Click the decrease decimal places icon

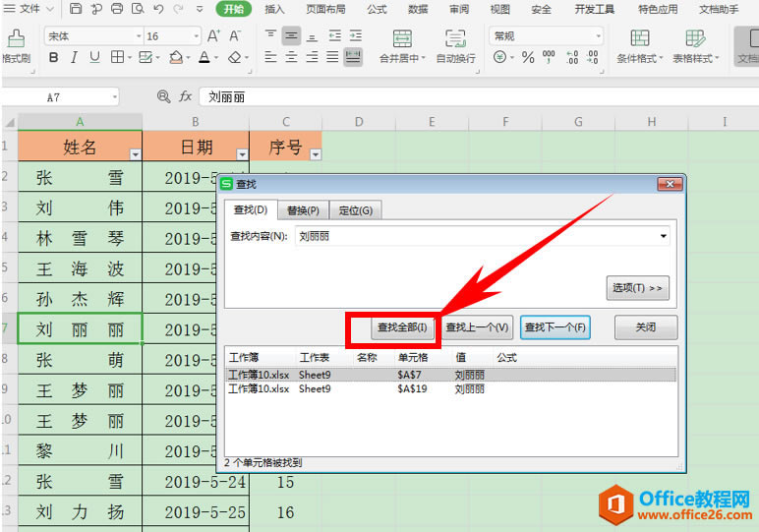tap(593, 57)
